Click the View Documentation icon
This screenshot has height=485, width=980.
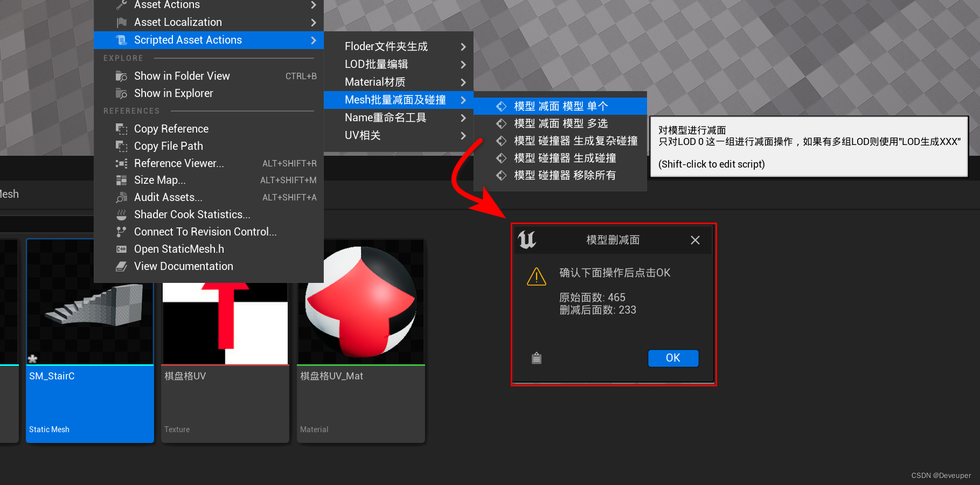(x=122, y=266)
